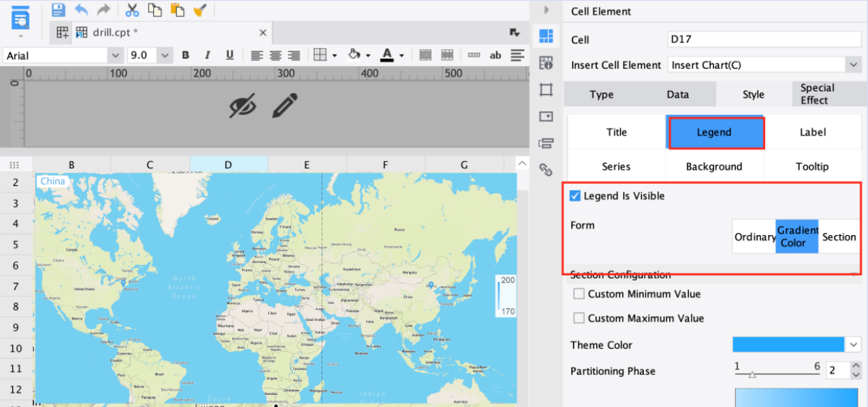Toggle the crossed-eye hide icon
The height and width of the screenshot is (407, 868).
click(243, 106)
